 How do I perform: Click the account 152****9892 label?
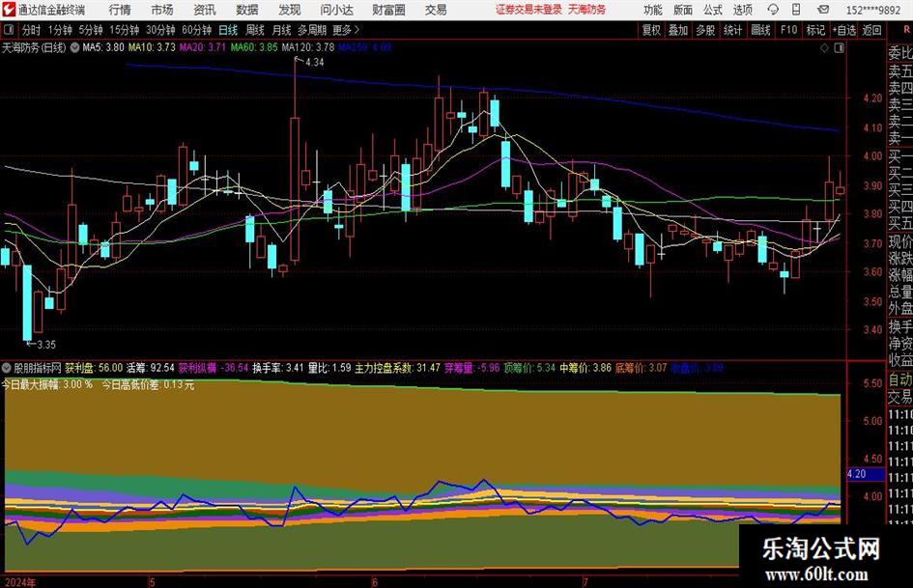point(872,10)
